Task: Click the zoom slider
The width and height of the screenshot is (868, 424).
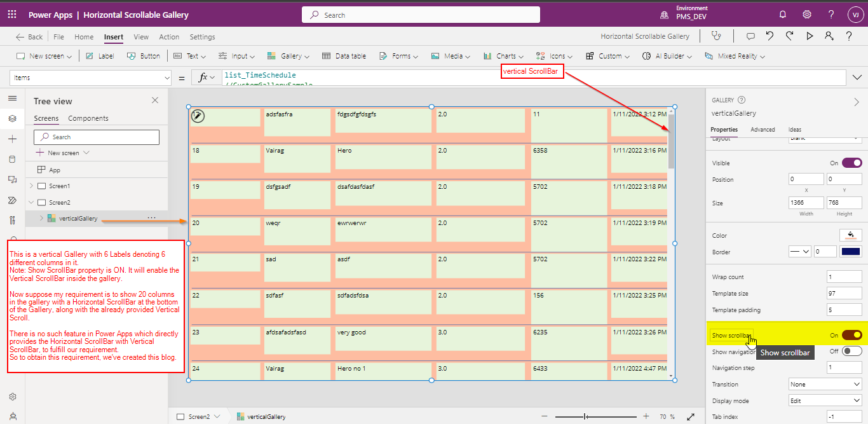Action: tap(595, 417)
